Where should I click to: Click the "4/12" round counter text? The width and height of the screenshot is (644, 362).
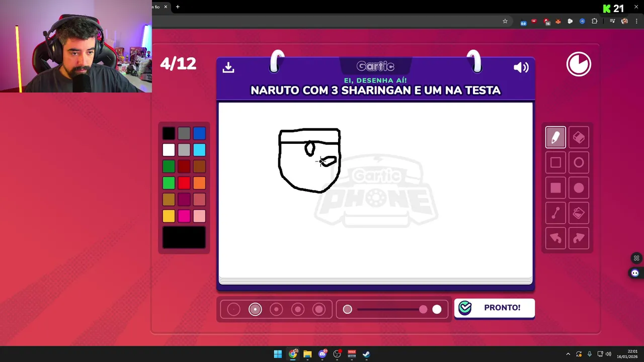coord(178,64)
